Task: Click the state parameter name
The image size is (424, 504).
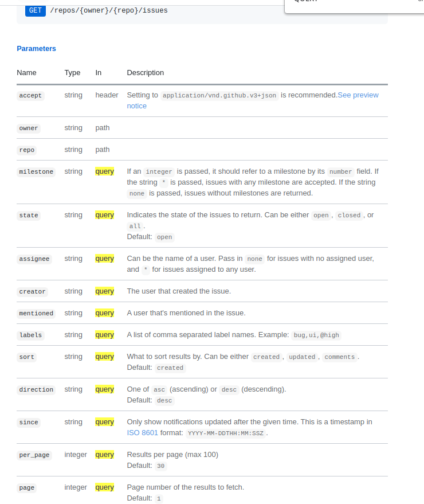Action: click(29, 216)
